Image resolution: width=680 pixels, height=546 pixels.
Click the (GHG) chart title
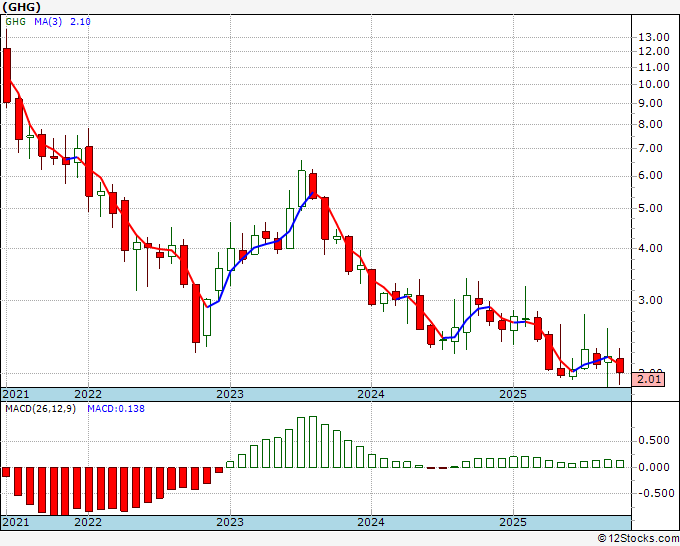tap(22, 7)
